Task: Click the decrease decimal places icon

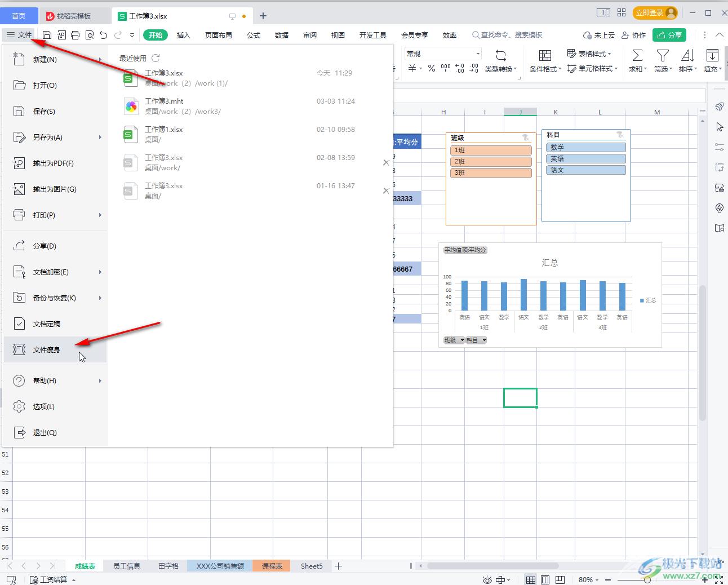Action: click(x=474, y=68)
